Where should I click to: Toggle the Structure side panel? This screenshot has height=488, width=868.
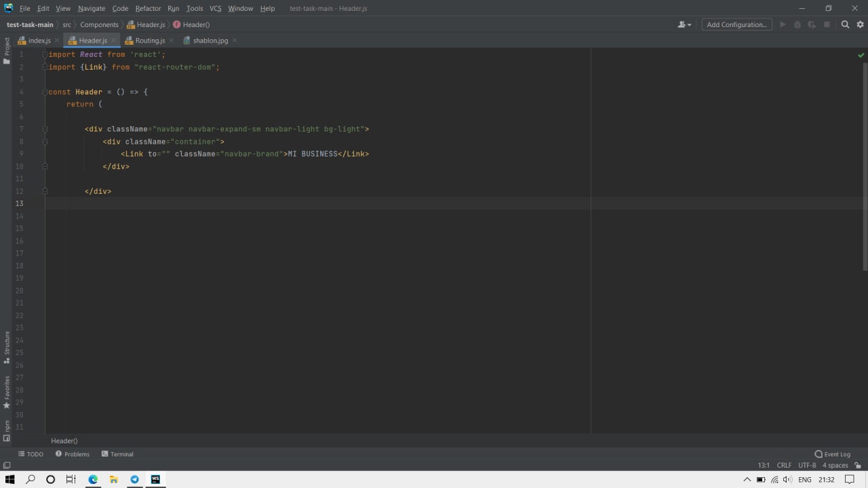click(x=7, y=347)
